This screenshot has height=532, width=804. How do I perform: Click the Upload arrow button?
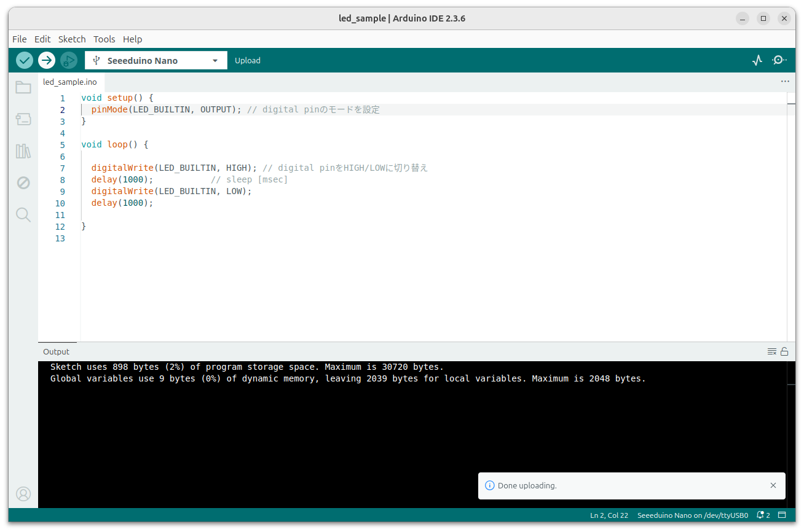[47, 60]
